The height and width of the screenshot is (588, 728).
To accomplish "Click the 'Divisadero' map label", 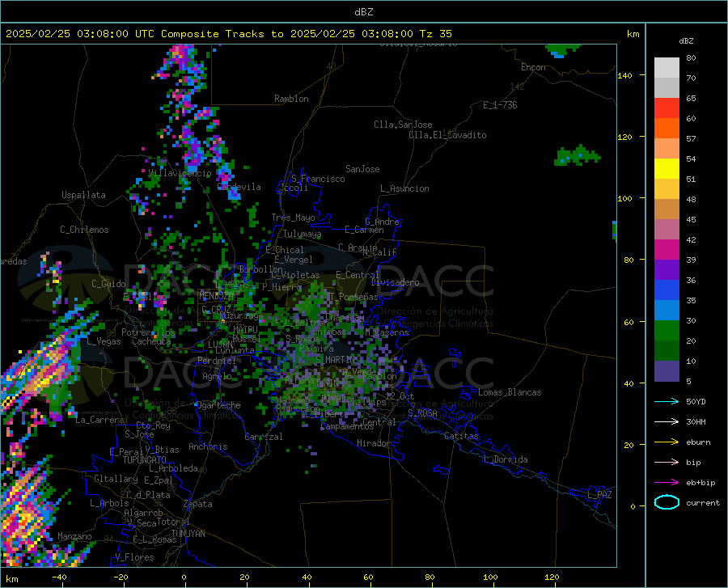I will [395, 282].
